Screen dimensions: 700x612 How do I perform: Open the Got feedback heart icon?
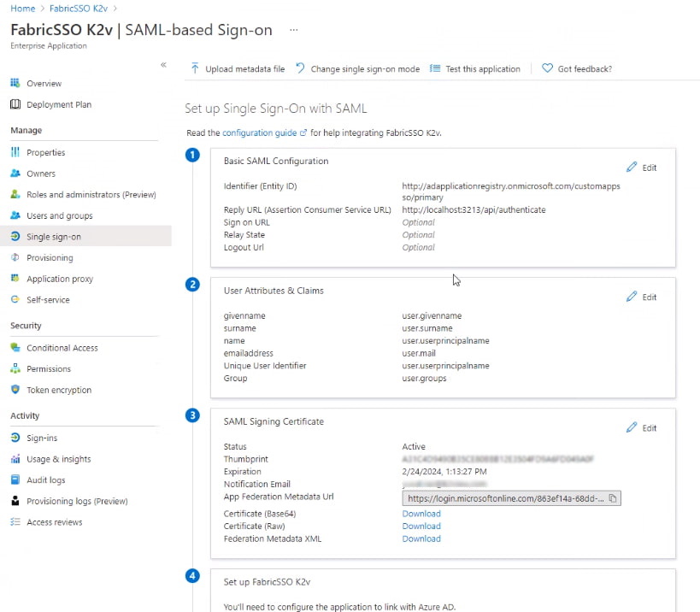[x=547, y=68]
